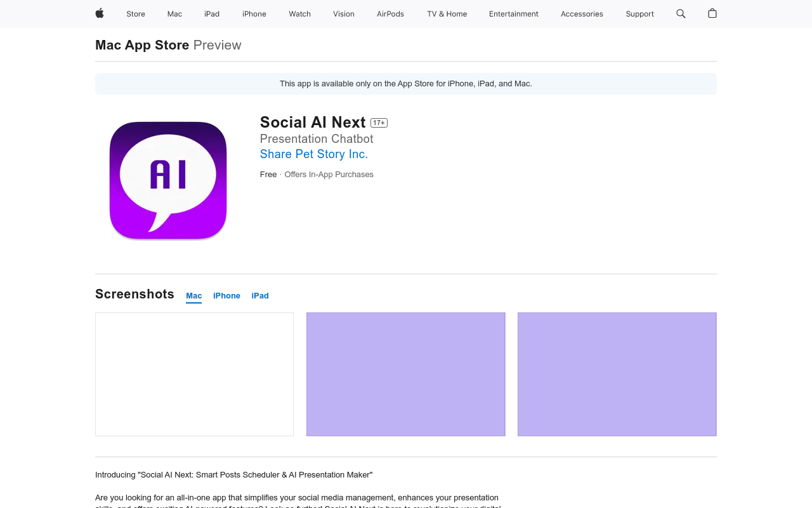Viewport: 812px width, 508px height.
Task: Open the iPad navigation item
Action: tap(212, 14)
